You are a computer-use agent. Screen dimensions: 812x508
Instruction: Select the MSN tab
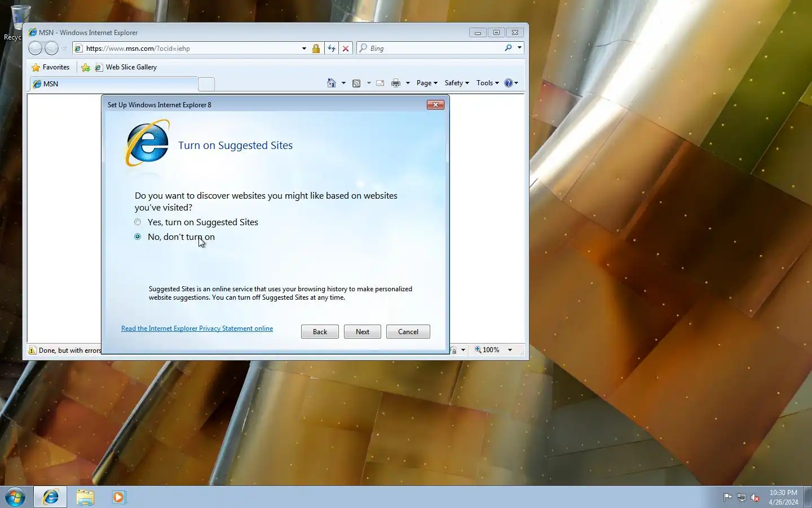(x=114, y=84)
